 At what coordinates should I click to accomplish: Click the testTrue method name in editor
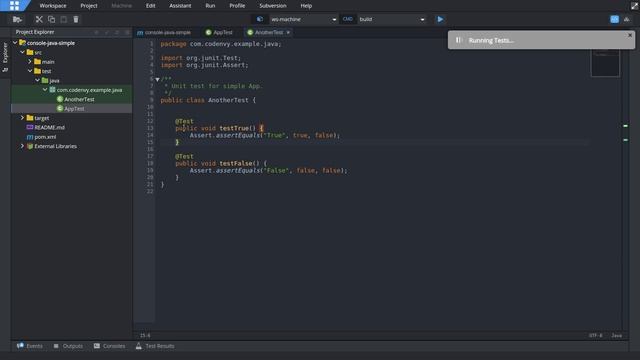(x=234, y=128)
